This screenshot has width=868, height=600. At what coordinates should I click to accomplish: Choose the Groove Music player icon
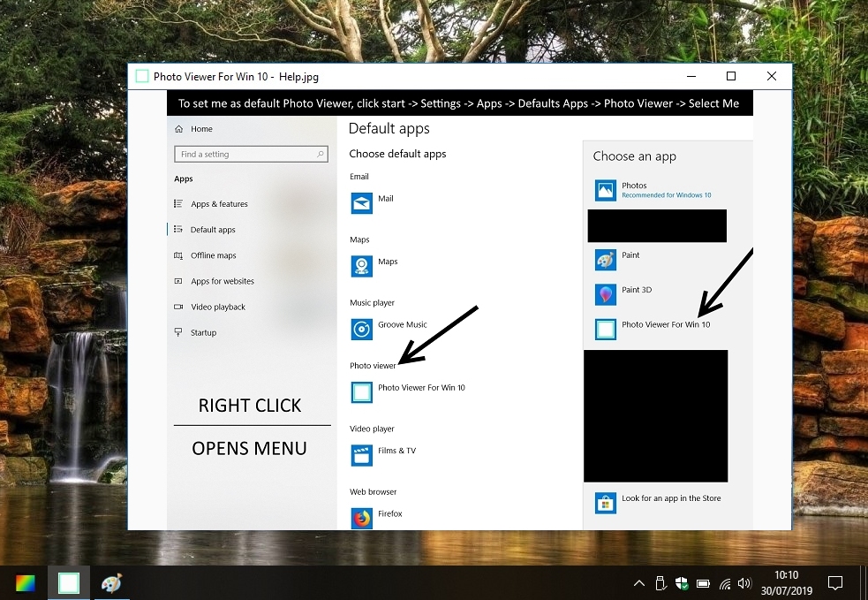(361, 329)
